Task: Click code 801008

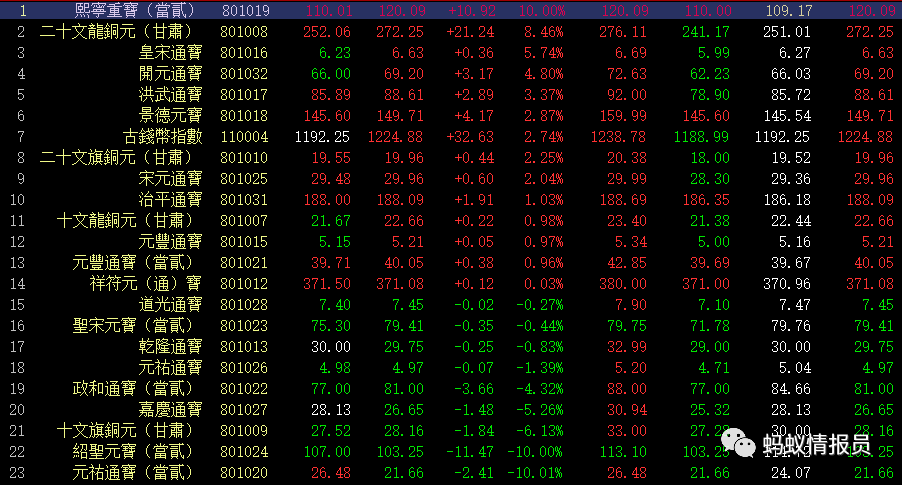Action: (244, 32)
